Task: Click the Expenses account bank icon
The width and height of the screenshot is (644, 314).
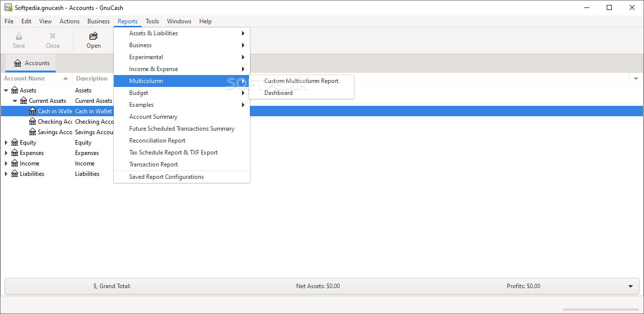Action: (x=15, y=153)
